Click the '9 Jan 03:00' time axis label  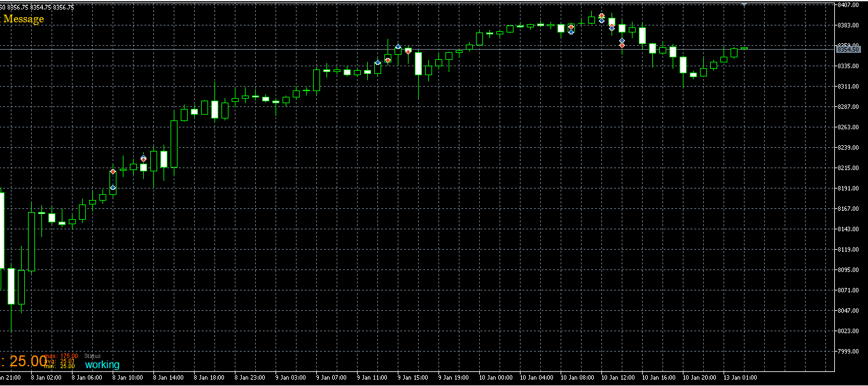coord(291,378)
